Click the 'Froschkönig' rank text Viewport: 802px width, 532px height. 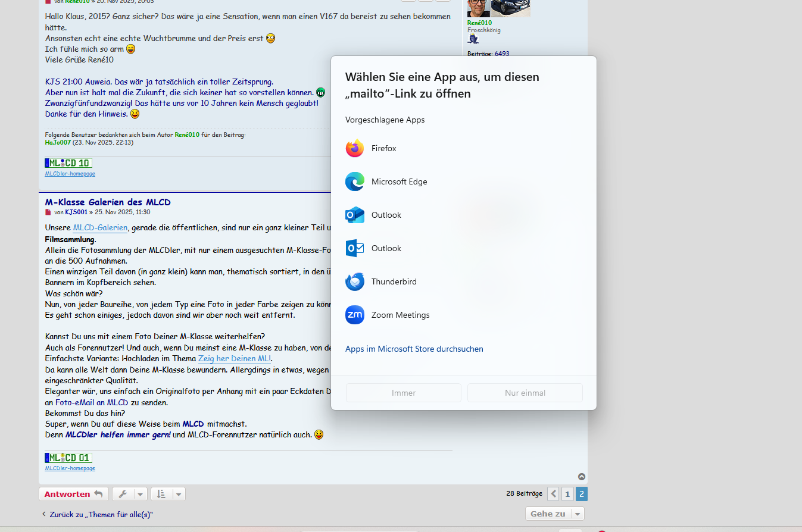click(x=484, y=30)
